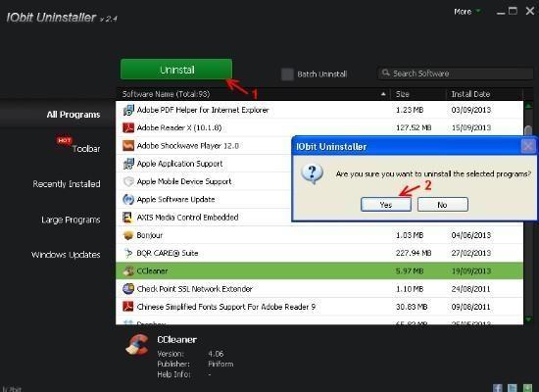The width and height of the screenshot is (539, 392).
Task: Click the Adobe PDF Helper program icon
Action: click(128, 110)
